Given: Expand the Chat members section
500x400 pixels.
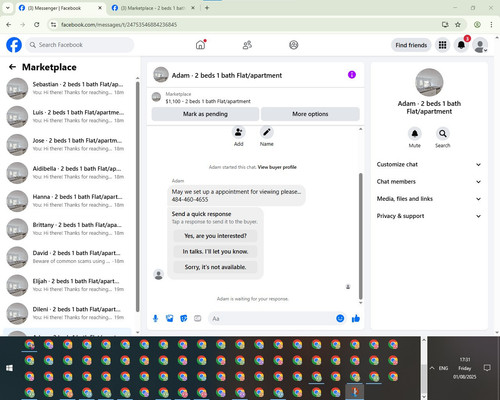Looking at the screenshot, I should [x=429, y=182].
